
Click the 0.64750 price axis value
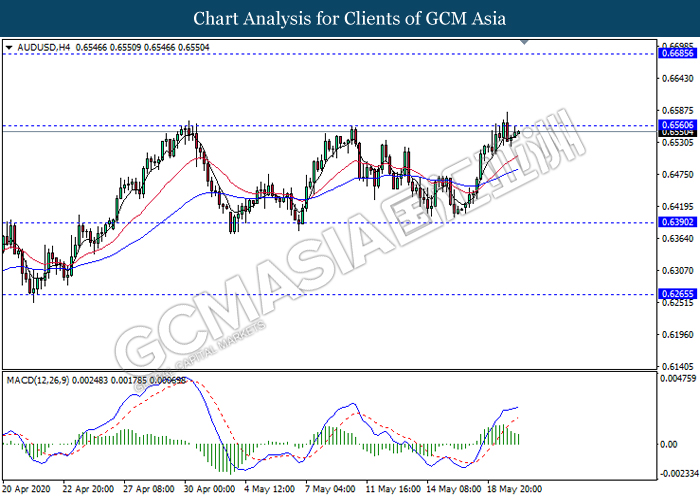click(x=677, y=175)
